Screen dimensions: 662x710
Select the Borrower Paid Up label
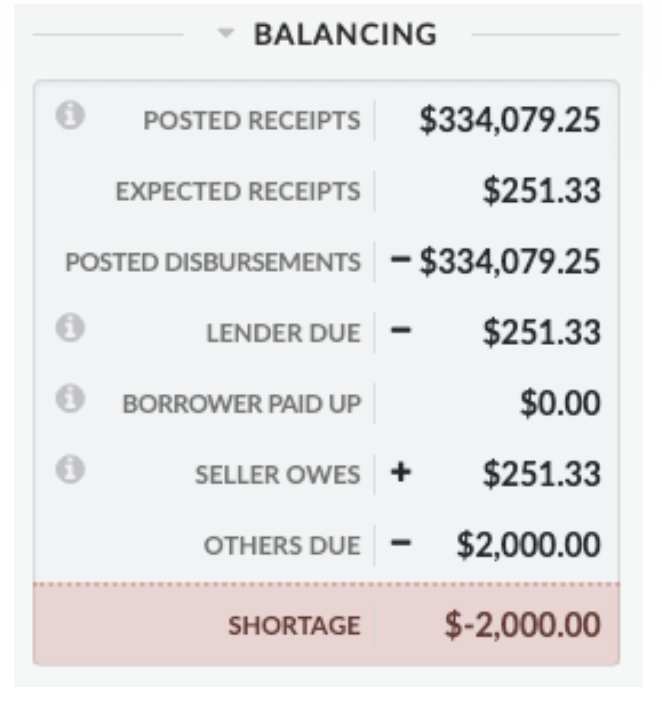click(x=241, y=405)
